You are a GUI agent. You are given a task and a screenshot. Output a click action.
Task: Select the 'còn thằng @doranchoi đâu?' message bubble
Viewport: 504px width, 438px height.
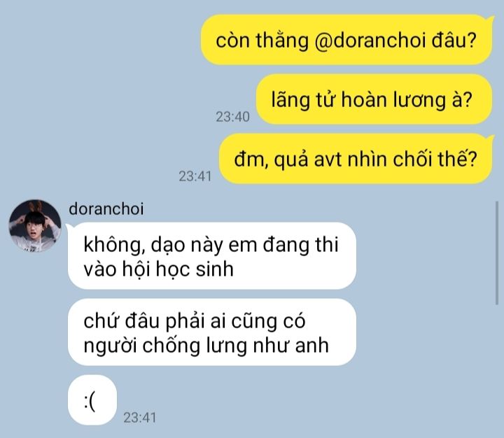[346, 40]
